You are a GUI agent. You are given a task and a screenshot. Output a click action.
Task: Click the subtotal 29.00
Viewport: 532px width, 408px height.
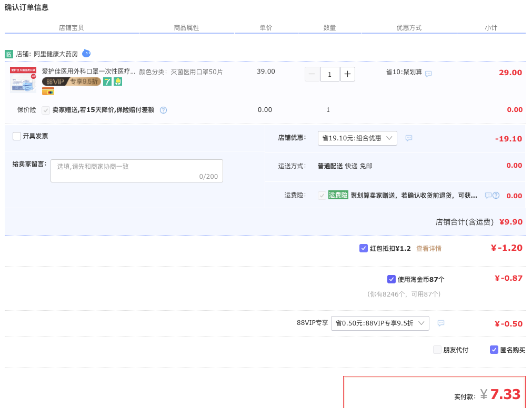point(510,73)
